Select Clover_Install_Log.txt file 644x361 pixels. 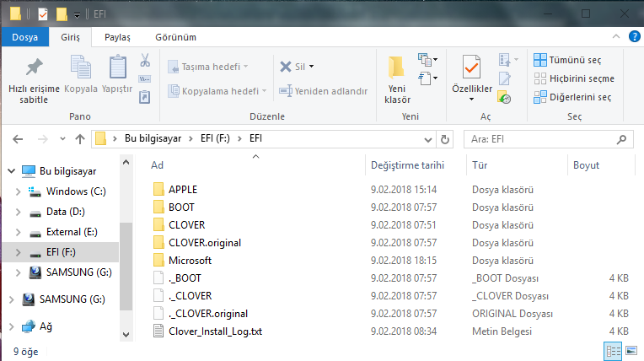pos(215,331)
